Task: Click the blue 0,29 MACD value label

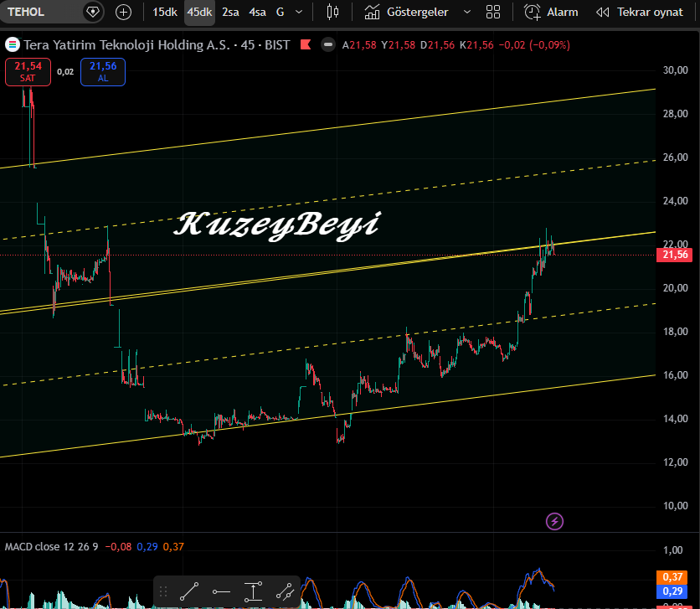Action: click(x=672, y=591)
